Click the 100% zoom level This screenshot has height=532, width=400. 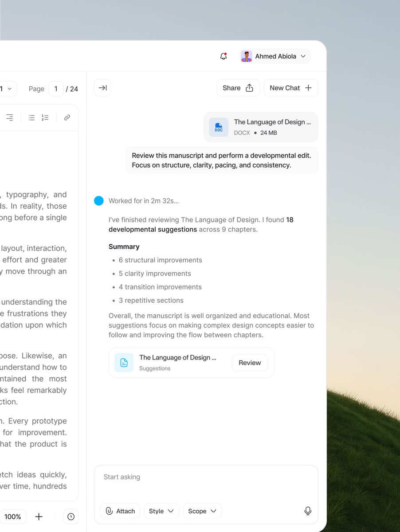[13, 516]
